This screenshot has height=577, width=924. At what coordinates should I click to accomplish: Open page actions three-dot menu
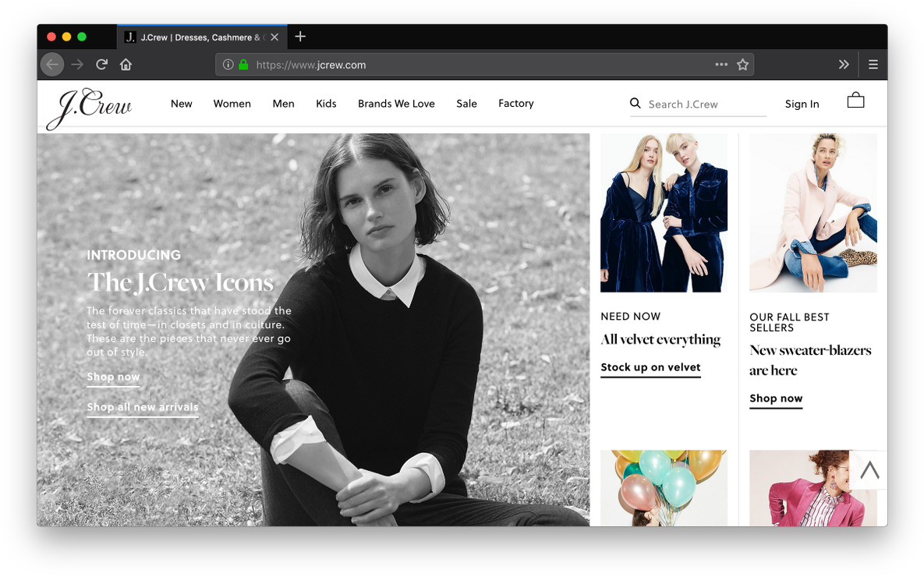tap(721, 64)
